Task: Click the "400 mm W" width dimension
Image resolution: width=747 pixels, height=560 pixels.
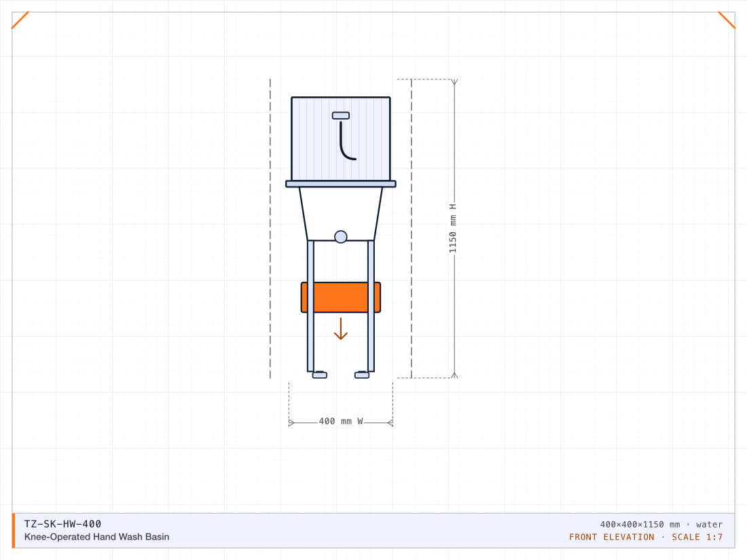Action: coord(341,422)
